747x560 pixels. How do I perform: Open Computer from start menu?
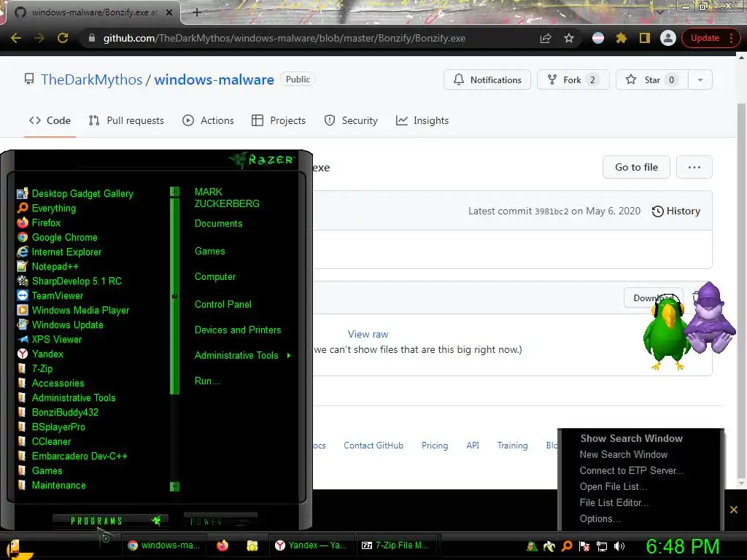(x=215, y=276)
